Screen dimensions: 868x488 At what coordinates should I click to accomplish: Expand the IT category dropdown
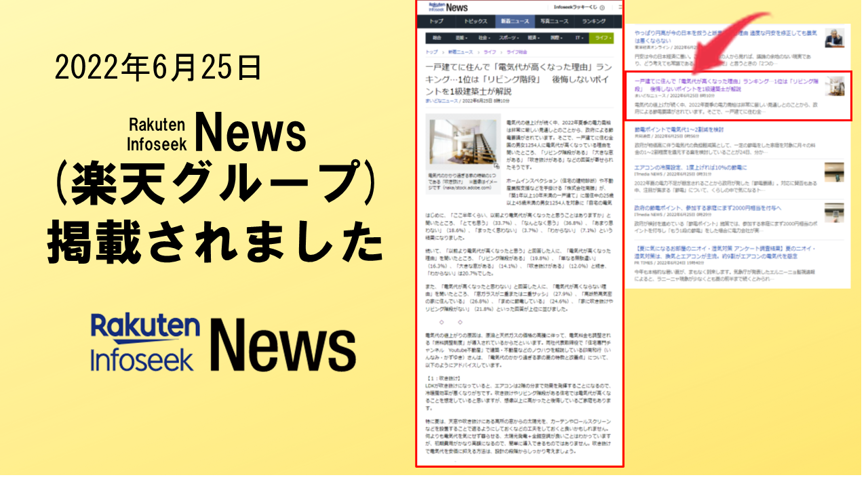[580, 39]
